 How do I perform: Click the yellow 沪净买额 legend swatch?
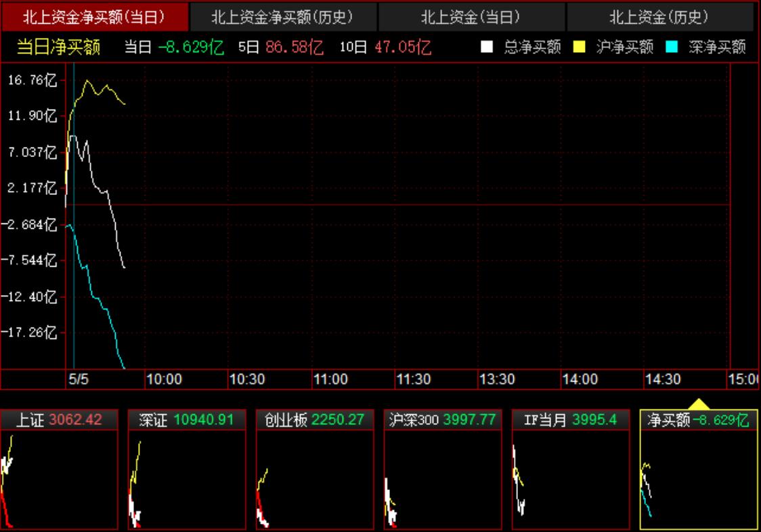(580, 47)
